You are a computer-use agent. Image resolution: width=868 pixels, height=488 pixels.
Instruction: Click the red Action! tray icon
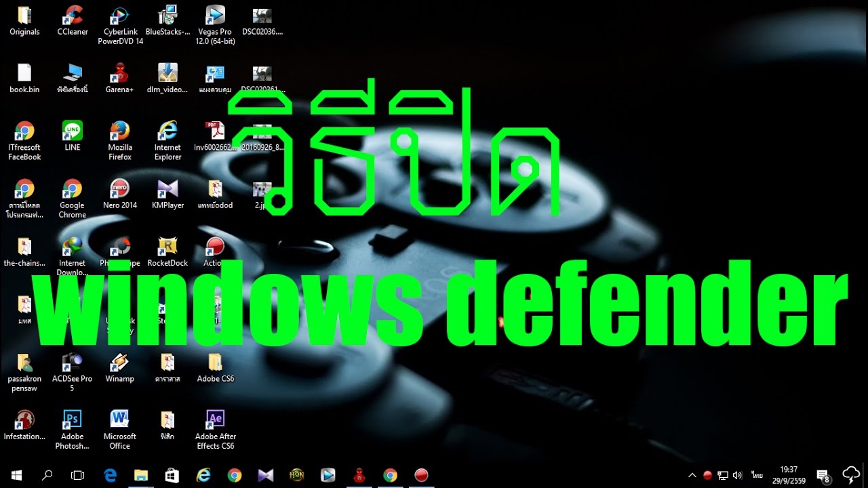pyautogui.click(x=707, y=475)
